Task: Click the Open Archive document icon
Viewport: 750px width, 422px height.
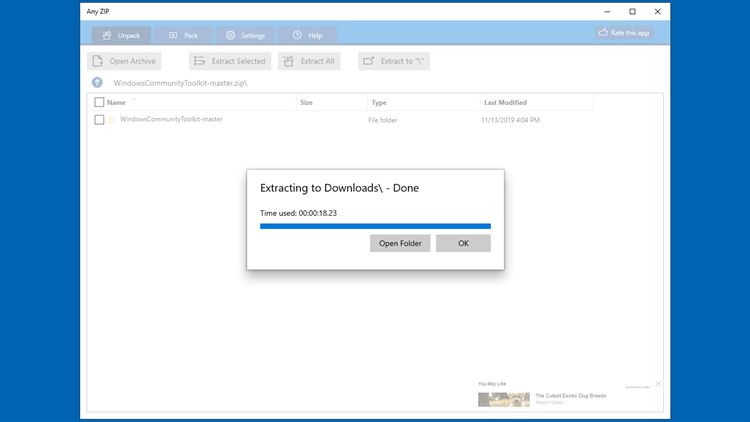Action: [98, 61]
